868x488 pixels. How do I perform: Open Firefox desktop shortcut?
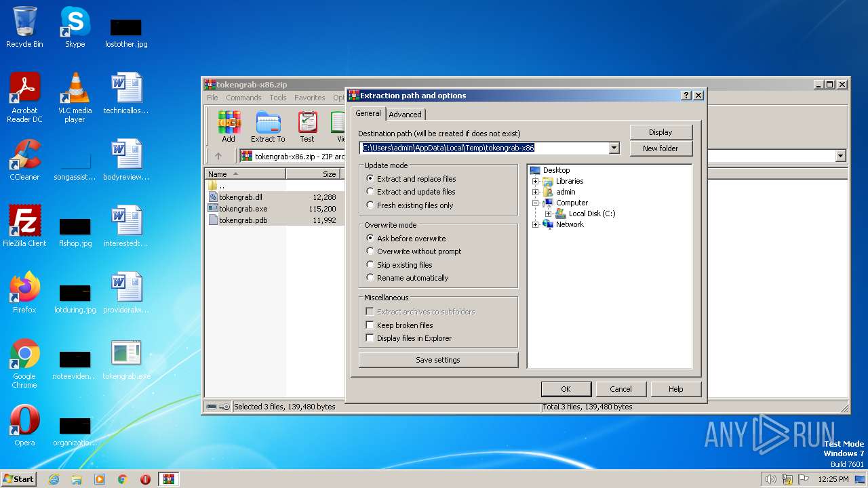[24, 293]
